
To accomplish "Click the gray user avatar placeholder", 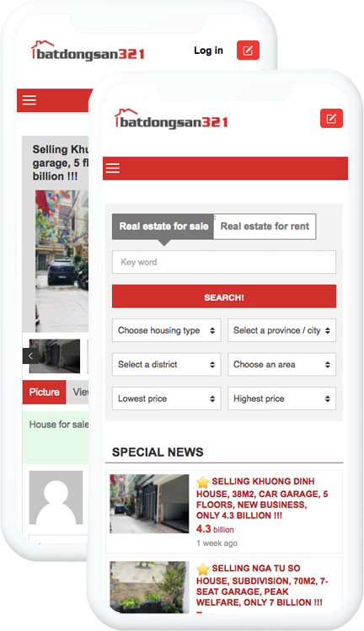I will pos(56,498).
